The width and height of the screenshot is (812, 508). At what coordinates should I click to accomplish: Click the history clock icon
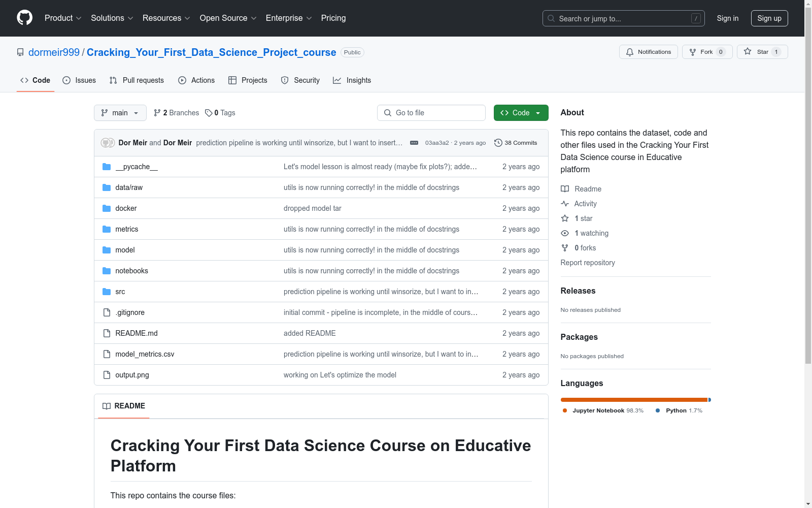pos(498,143)
